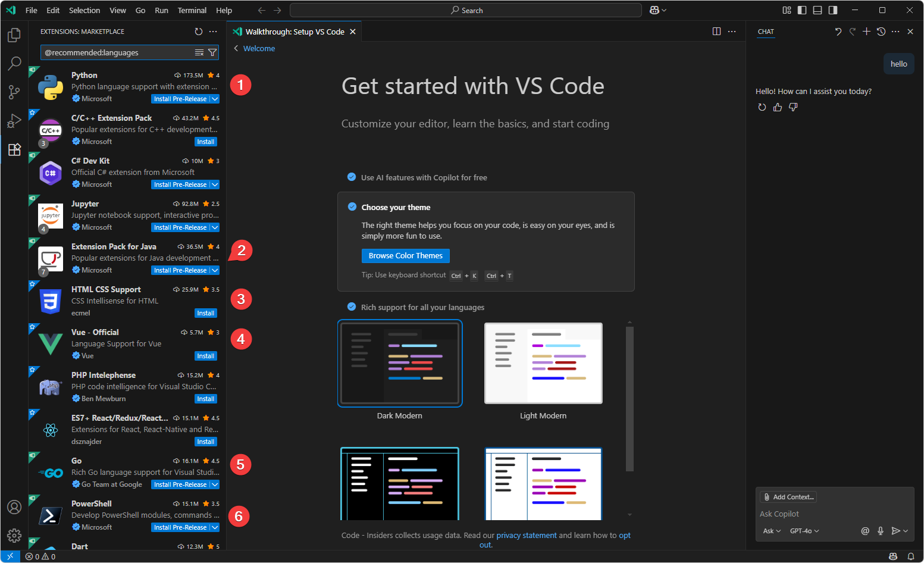Open the Ask chat mode dropdown
The height and width of the screenshot is (563, 924).
point(772,531)
